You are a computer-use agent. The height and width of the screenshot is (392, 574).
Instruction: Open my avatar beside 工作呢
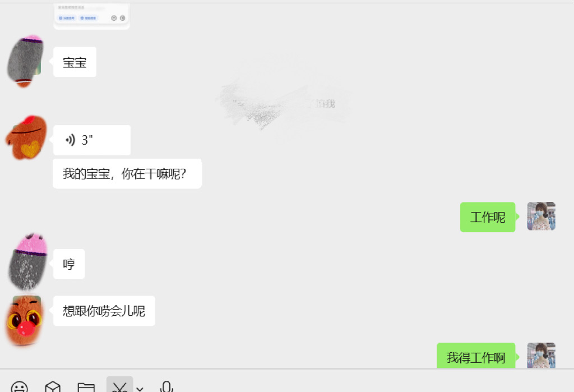[x=541, y=216]
